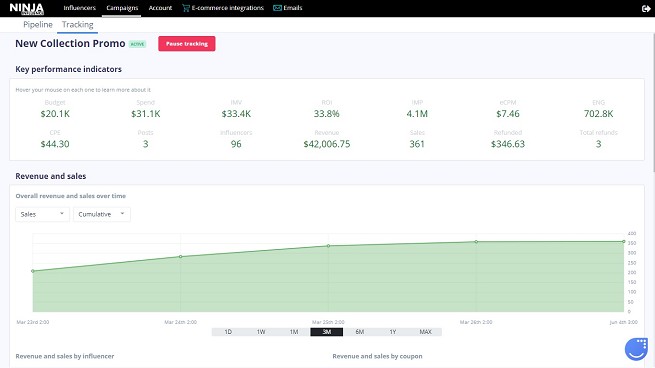Click the Pause tracking button
The width and height of the screenshot is (655, 368).
(187, 43)
